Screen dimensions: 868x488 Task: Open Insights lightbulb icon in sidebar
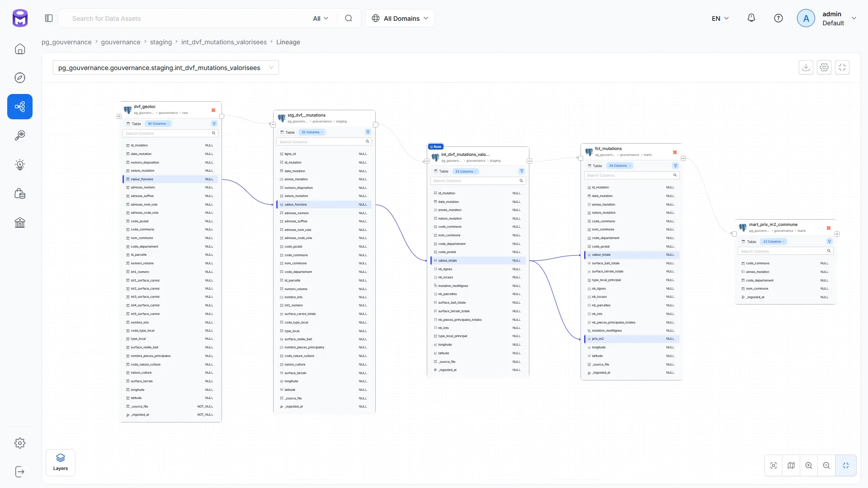[20, 164]
